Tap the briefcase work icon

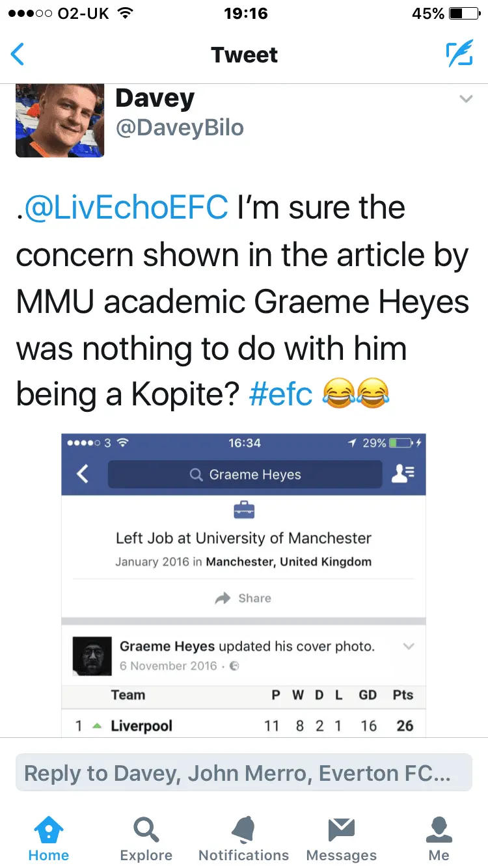243,511
